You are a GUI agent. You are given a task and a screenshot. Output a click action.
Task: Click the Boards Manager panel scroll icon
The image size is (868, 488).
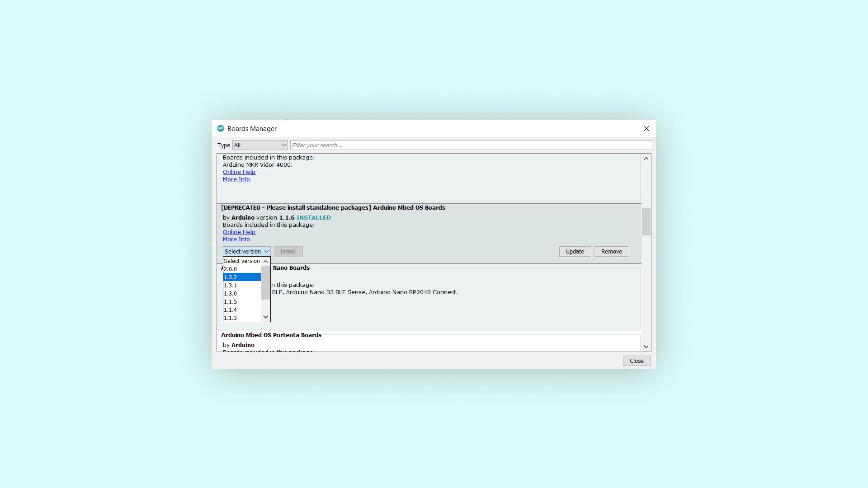point(646,158)
